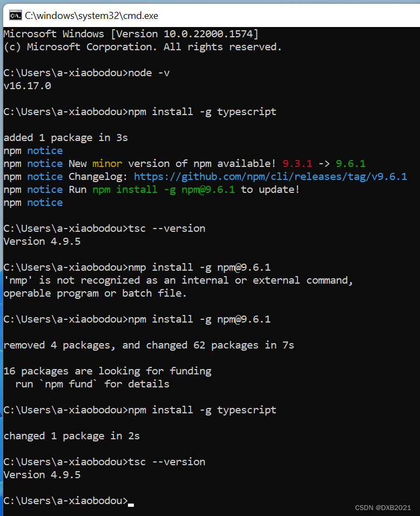The image size is (420, 516).
Task: Click the CSDN @DXB2021 watermark text
Action: coord(383,508)
